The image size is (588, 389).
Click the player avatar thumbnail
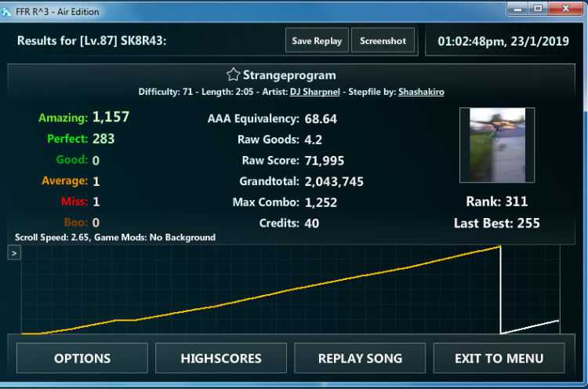[x=496, y=140]
